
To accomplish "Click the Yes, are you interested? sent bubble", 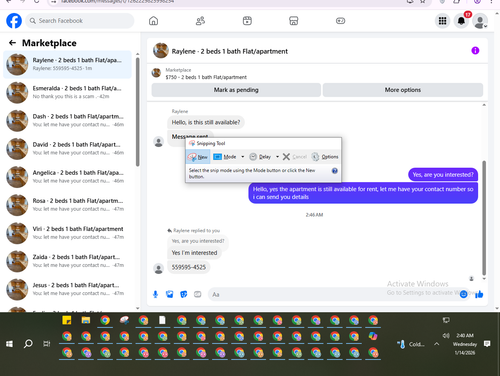I will point(443,175).
